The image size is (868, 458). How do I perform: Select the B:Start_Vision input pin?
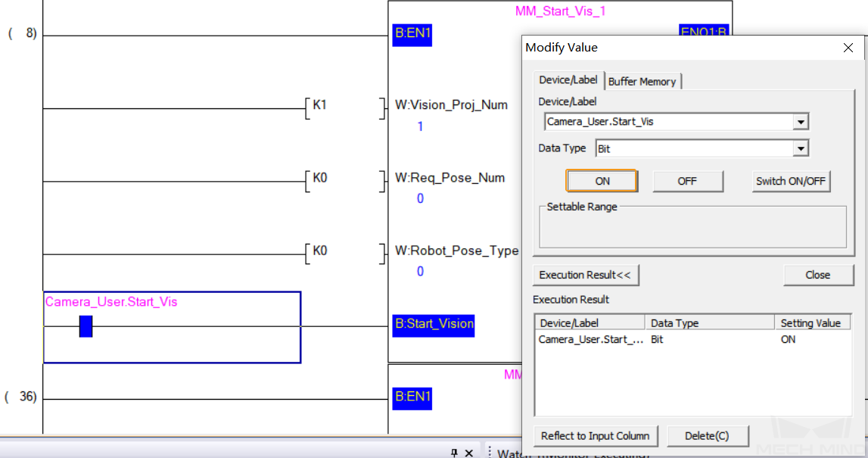point(434,325)
